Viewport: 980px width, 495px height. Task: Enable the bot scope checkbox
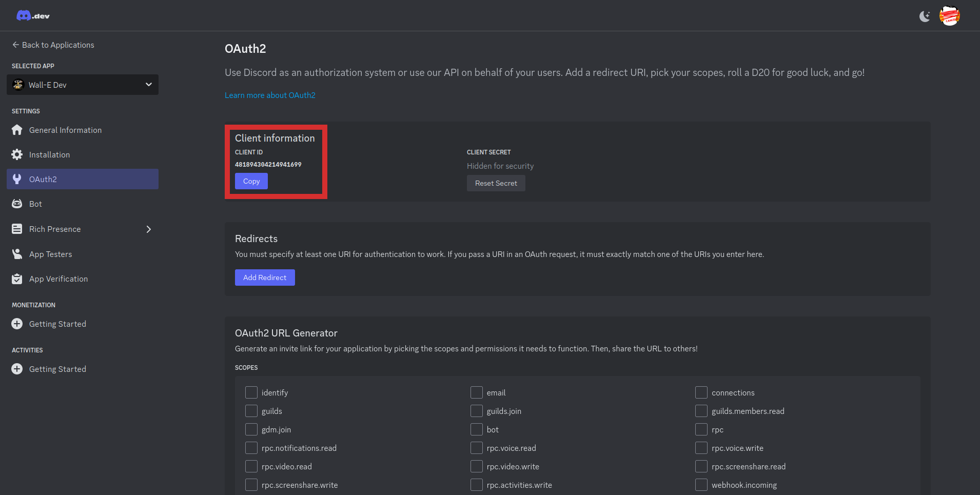[x=477, y=429]
